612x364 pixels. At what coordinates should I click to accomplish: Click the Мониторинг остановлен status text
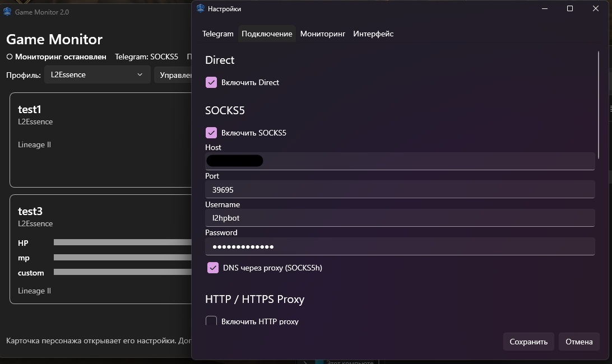(x=61, y=57)
